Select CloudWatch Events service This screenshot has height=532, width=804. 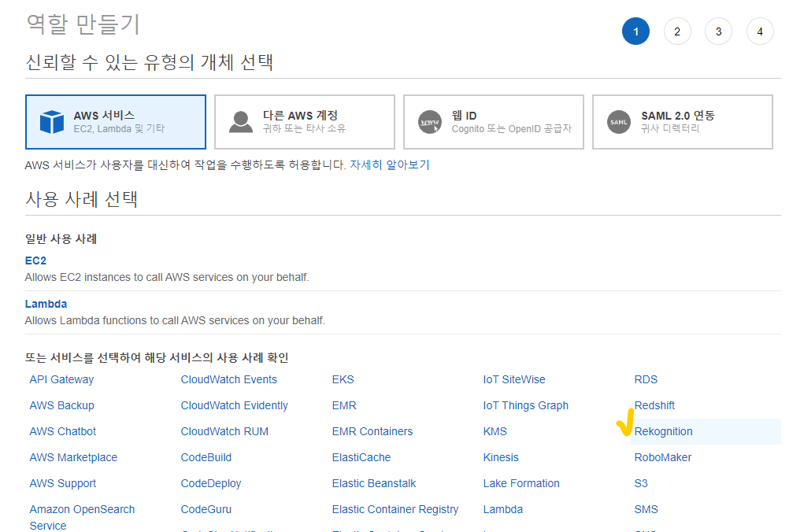pyautogui.click(x=228, y=379)
